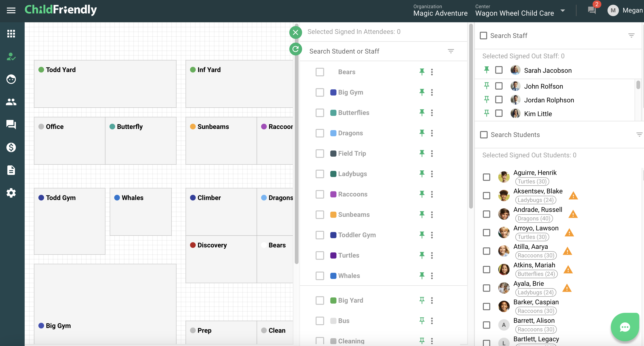Open settings via the gear icon
This screenshot has height=346, width=644.
(11, 193)
